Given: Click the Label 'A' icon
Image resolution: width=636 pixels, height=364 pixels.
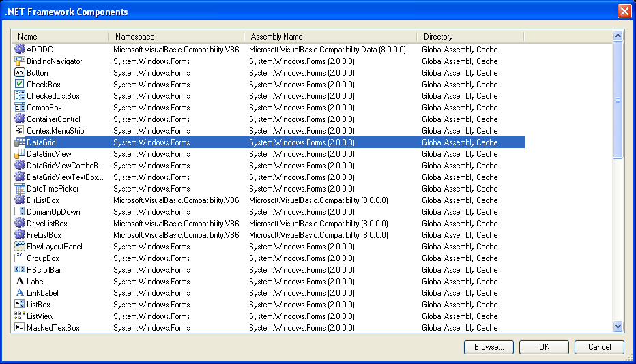Looking at the screenshot, I should (20, 282).
